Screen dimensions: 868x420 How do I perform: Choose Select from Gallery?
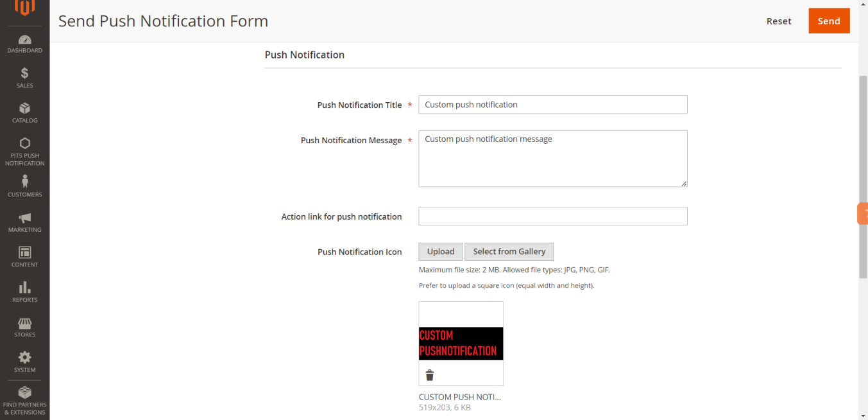(x=509, y=252)
